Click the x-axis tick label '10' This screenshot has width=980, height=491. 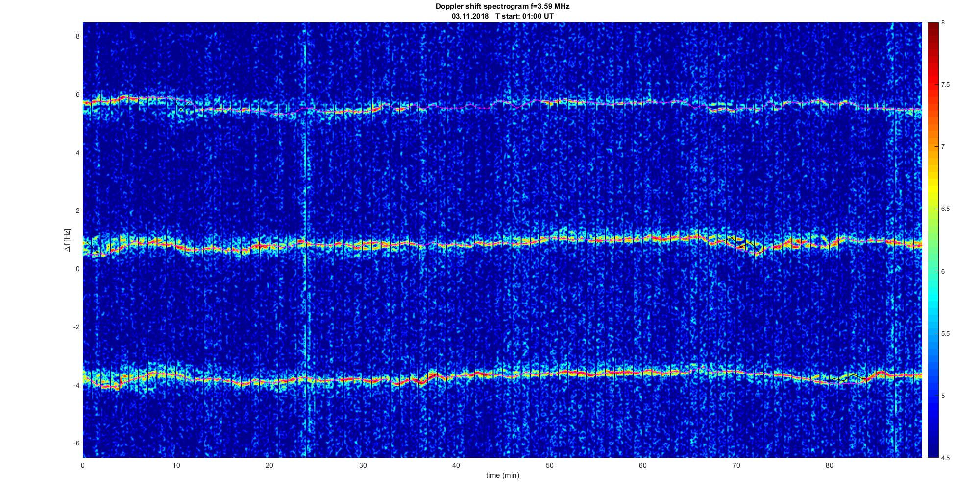click(176, 465)
